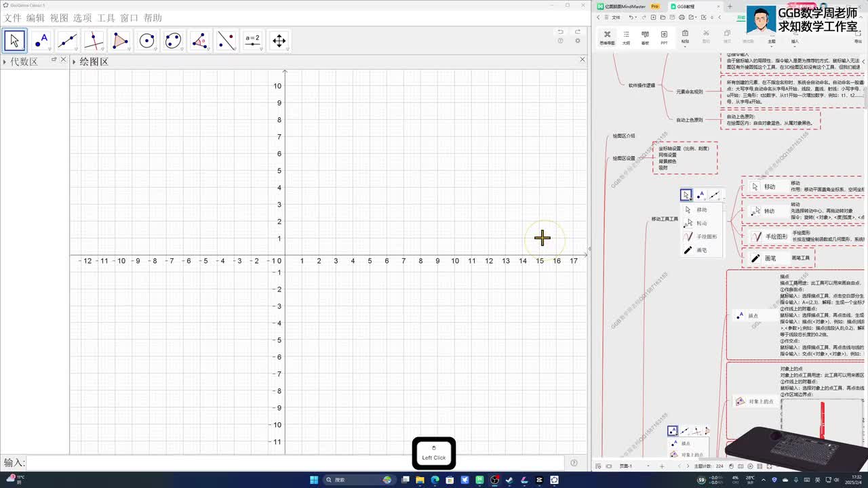Click the MindMaster undo arrow
868x488 pixels.
[631, 17]
